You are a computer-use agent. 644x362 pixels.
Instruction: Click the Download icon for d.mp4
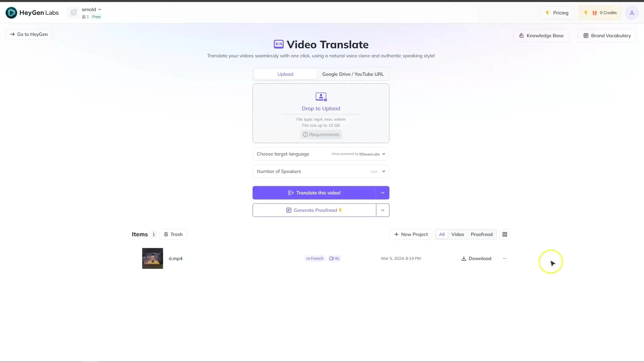464,258
